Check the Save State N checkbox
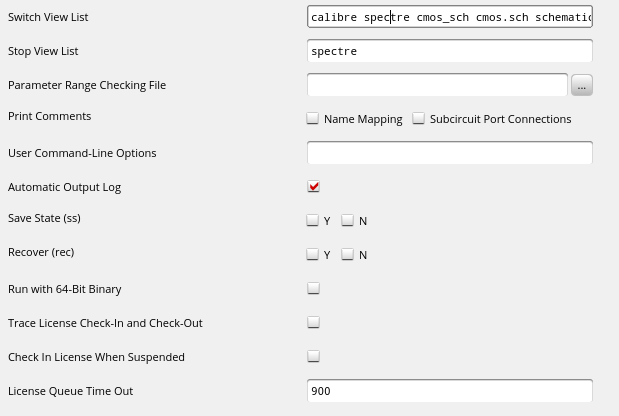Image resolution: width=619 pixels, height=416 pixels. [x=348, y=221]
